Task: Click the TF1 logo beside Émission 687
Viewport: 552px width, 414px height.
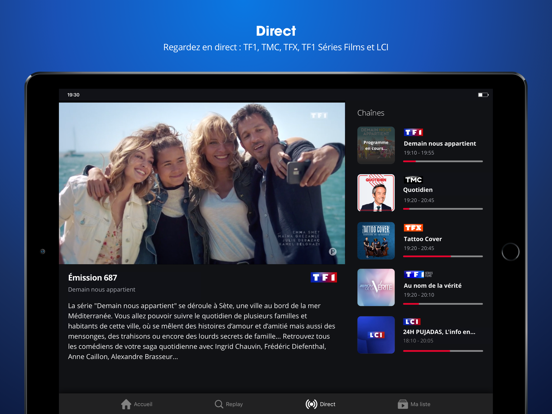Action: [324, 277]
